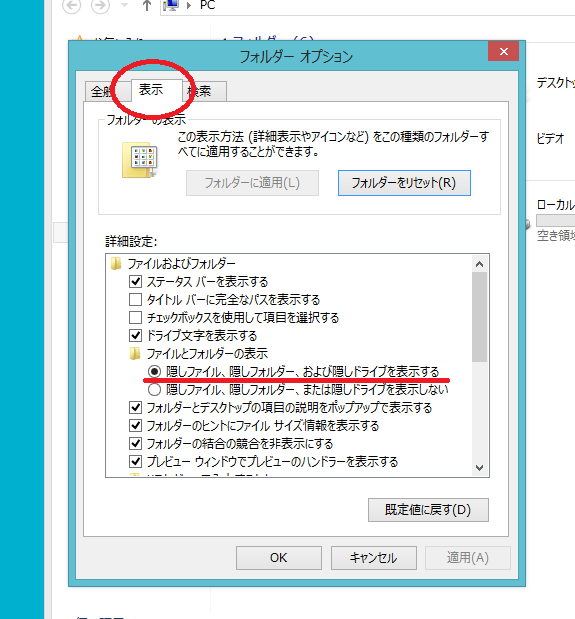Viewport: 575px width, 619px height.
Task: Click the detail settings scrollbar thumb
Action: click(x=479, y=317)
